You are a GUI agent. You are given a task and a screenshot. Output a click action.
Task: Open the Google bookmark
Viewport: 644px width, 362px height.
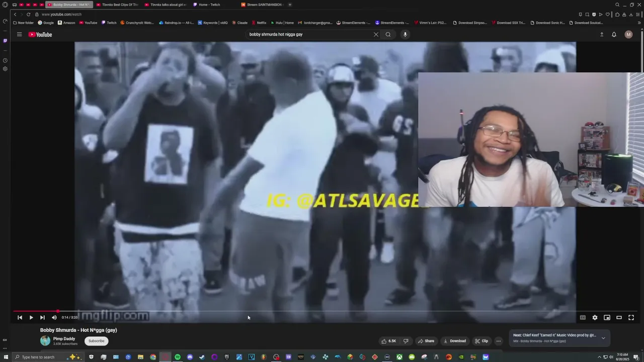[x=46, y=23]
